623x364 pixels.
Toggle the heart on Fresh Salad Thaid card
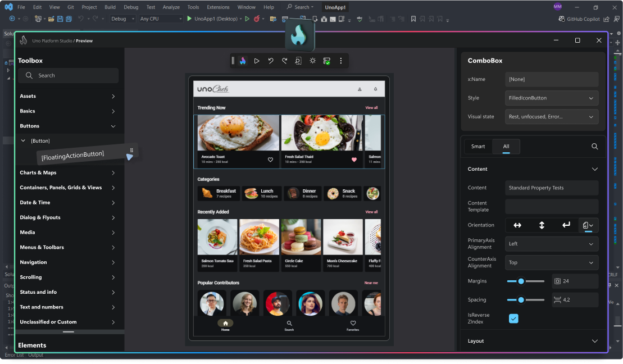(x=353, y=160)
